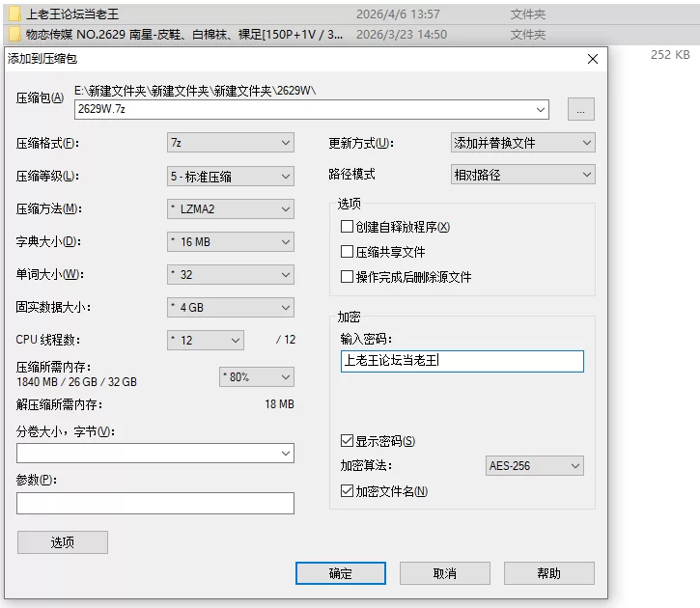Screen dimensions: 700x608
Task: Expand 加密算法 AES-256 dropdown
Action: pos(534,466)
